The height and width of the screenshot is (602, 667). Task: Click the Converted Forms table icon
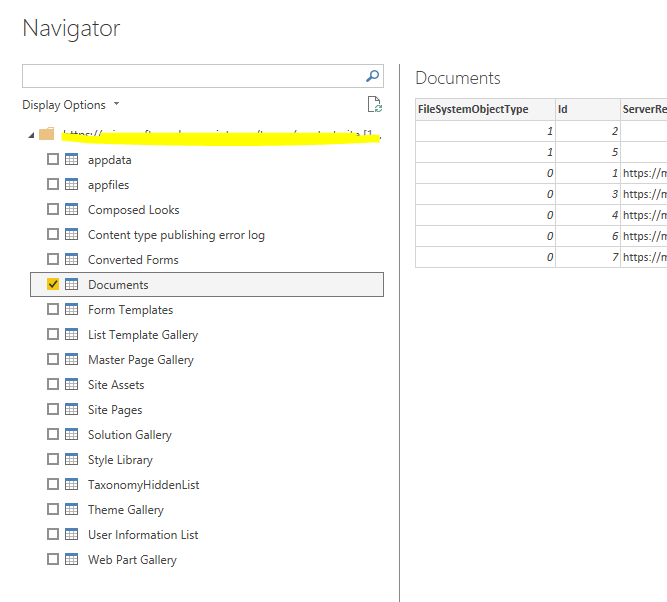[x=71, y=259]
